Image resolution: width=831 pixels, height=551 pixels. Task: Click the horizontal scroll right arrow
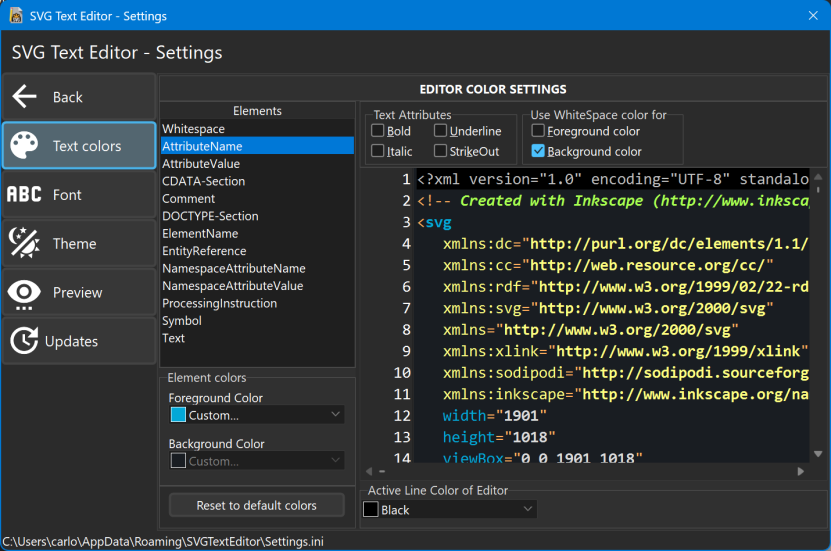click(800, 471)
